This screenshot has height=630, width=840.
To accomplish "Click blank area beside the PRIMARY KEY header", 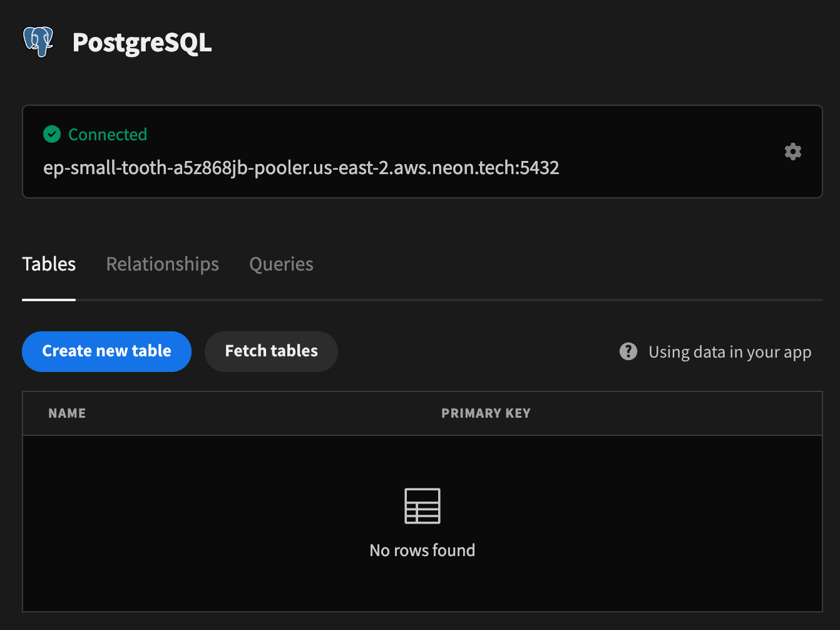I will (676, 413).
